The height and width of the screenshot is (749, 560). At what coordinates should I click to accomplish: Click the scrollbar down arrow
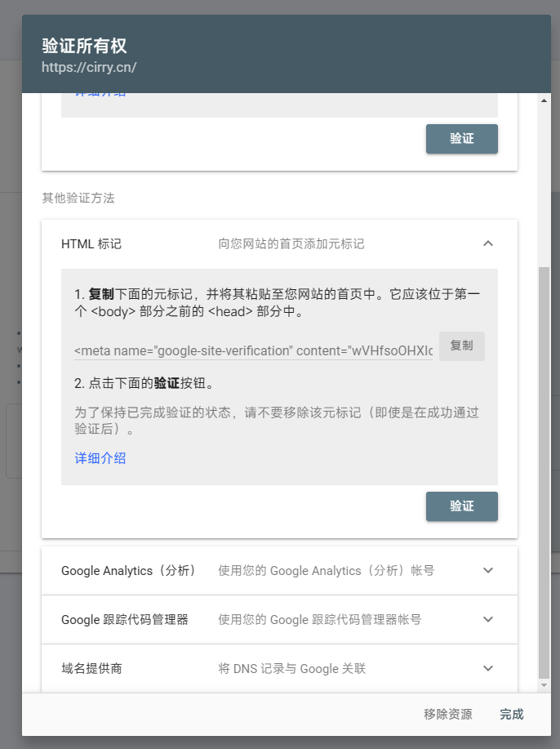click(544, 686)
